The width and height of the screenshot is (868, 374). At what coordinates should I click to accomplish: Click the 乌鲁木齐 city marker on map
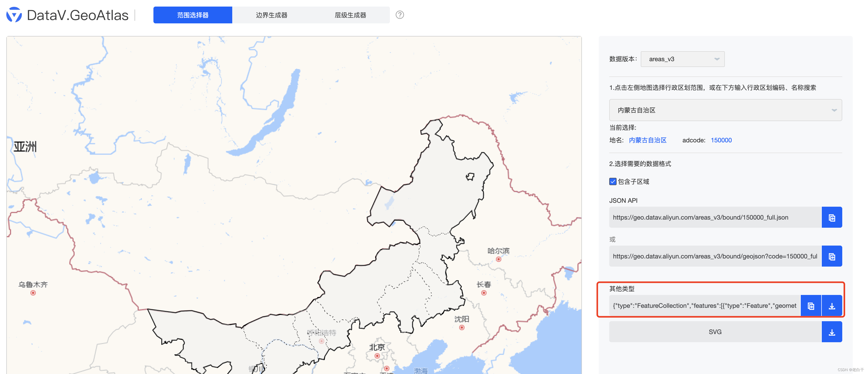point(33,293)
